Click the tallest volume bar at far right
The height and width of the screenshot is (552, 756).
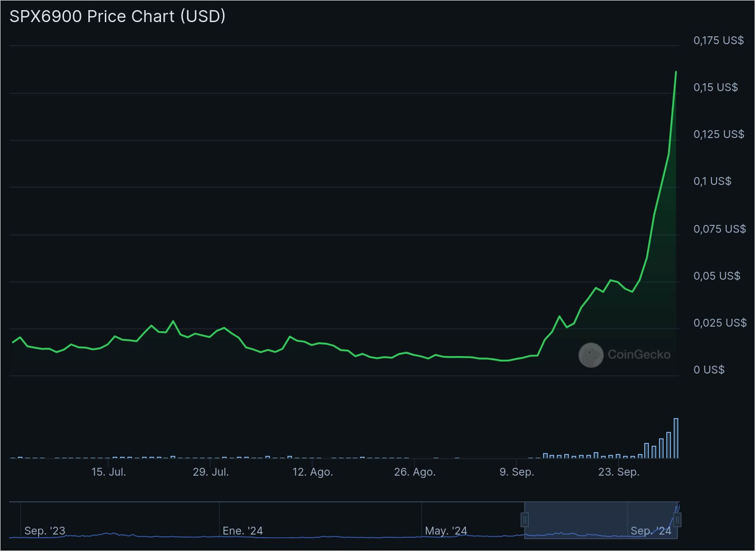pyautogui.click(x=676, y=438)
